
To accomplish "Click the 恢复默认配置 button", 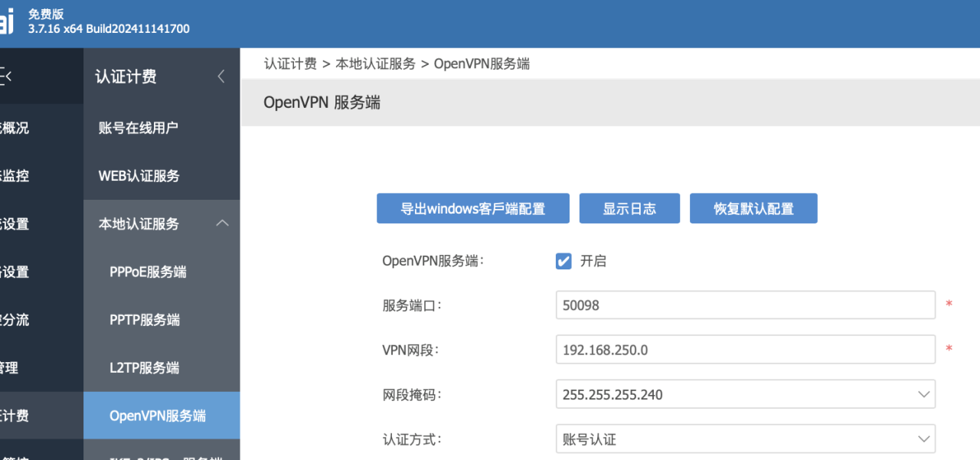I will click(x=753, y=208).
